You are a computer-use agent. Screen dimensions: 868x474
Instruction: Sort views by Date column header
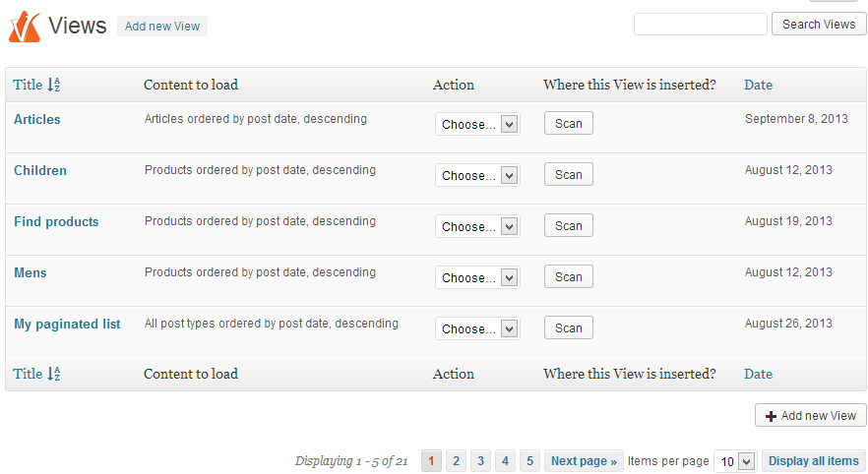tap(758, 85)
